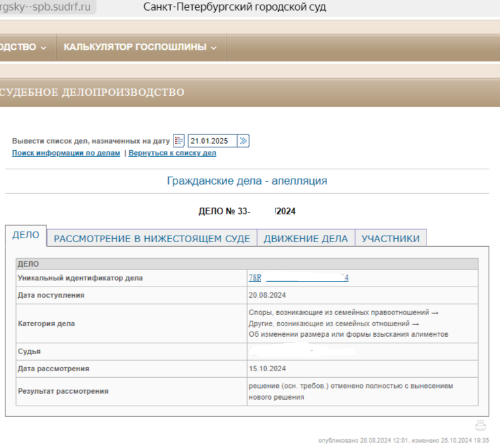The image size is (500, 448).
Task: Click text Споры, возникающие из семейных правоотношений
Action: click(x=339, y=312)
